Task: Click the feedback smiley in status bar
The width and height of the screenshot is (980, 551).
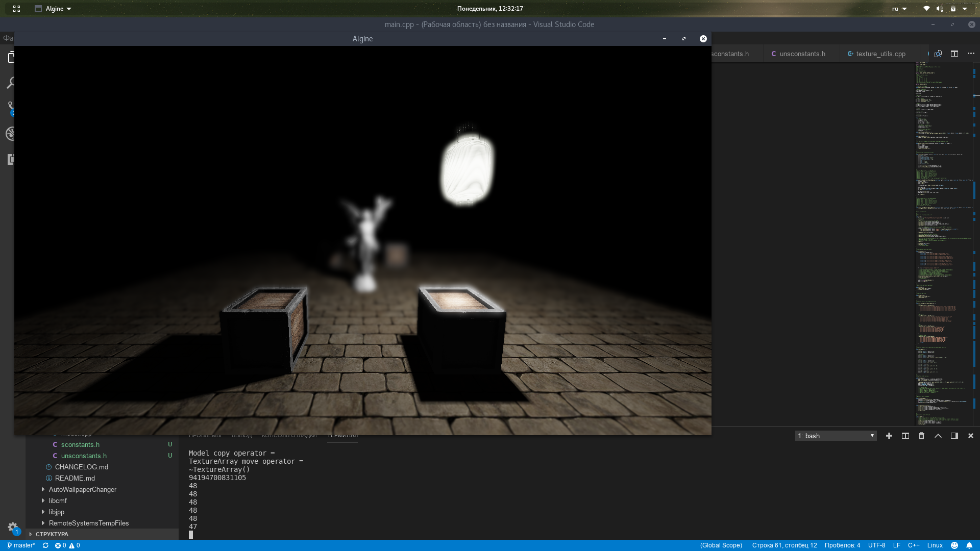Action: click(954, 545)
